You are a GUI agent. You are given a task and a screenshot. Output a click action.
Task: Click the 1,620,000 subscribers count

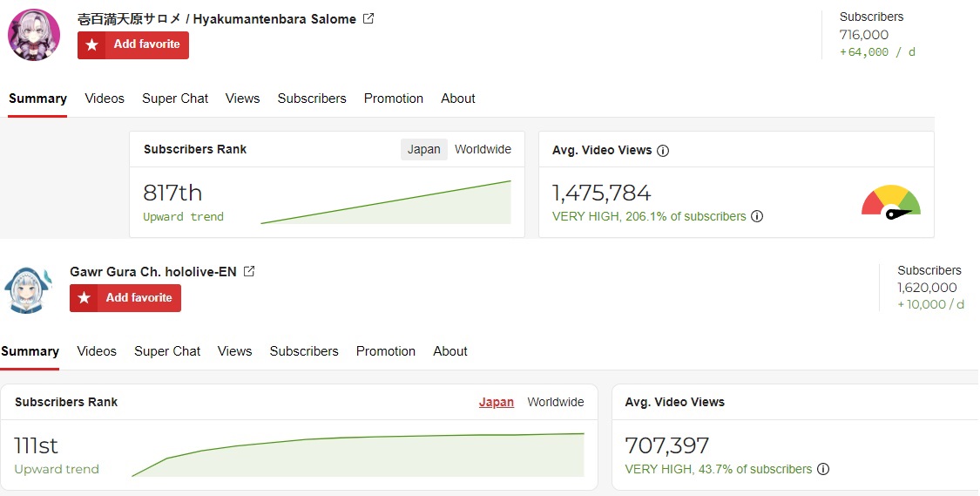[x=927, y=288]
